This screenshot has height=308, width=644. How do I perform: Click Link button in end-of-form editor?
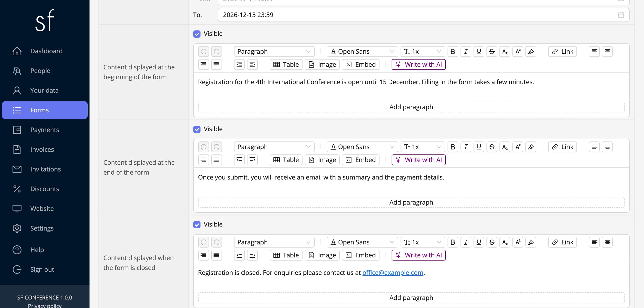point(563,147)
